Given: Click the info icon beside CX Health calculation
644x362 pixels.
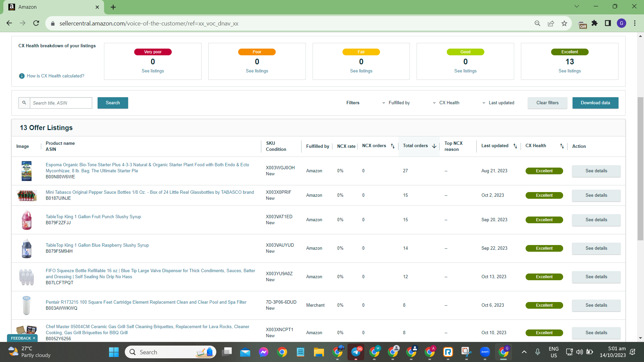Looking at the screenshot, I should pos(22,76).
